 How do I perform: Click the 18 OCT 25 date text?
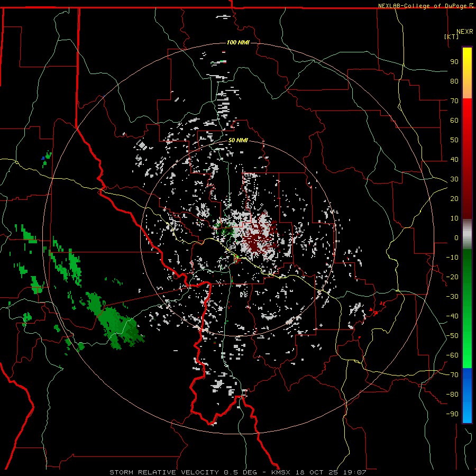click(x=317, y=472)
